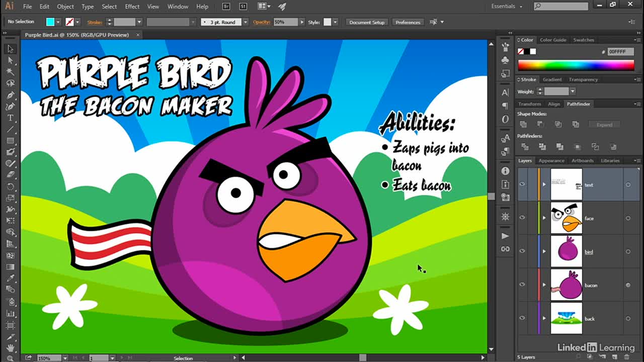Open the Character panel icon
The image size is (644, 362).
point(505,93)
